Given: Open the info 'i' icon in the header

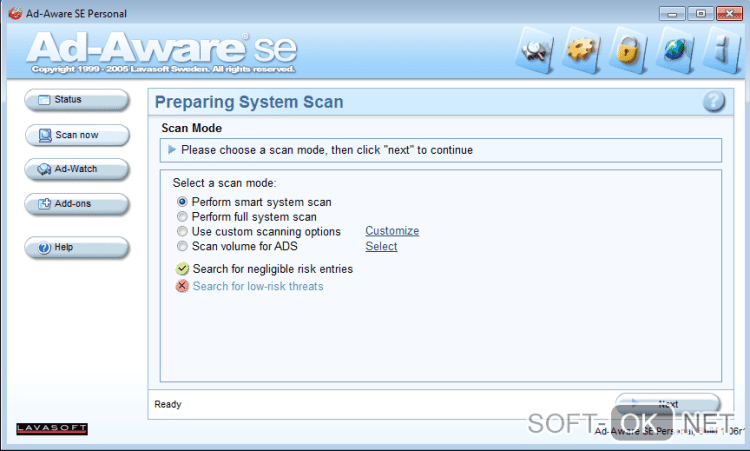Looking at the screenshot, I should coord(721,51).
